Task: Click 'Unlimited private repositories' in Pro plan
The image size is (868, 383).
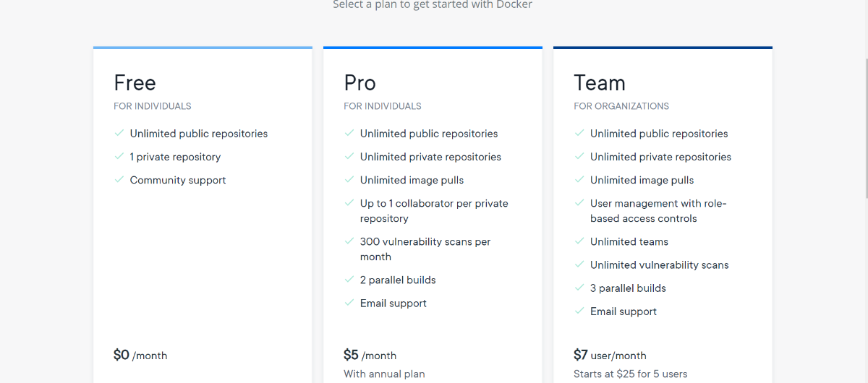Action: (430, 157)
